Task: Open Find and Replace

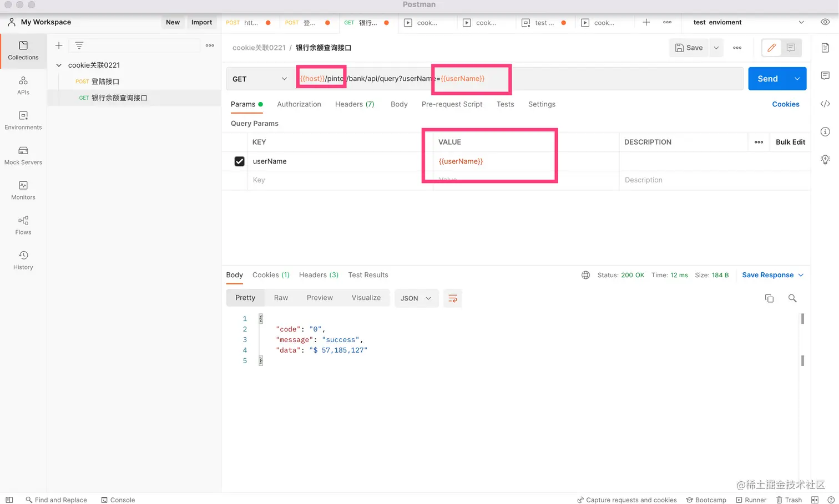Action: click(x=56, y=500)
